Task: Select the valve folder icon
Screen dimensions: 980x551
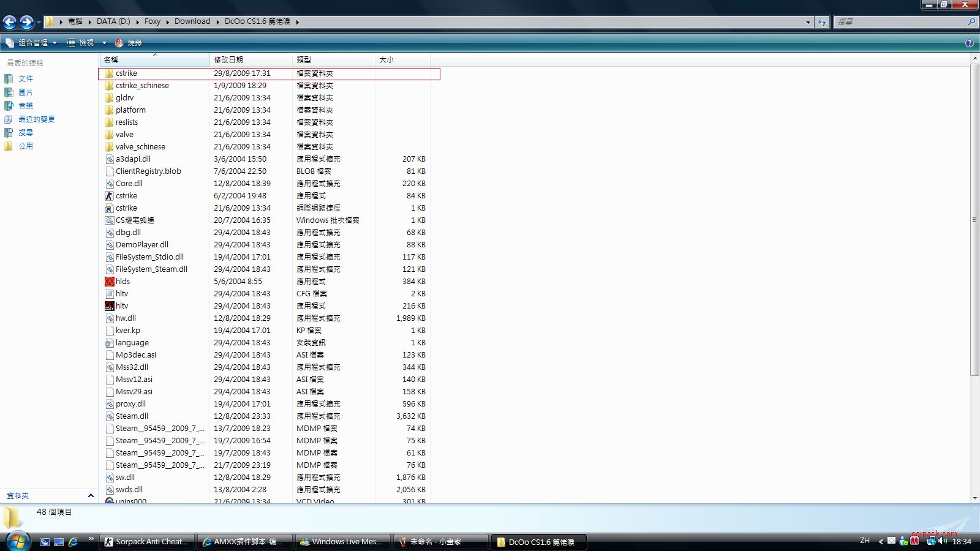Action: tap(109, 135)
